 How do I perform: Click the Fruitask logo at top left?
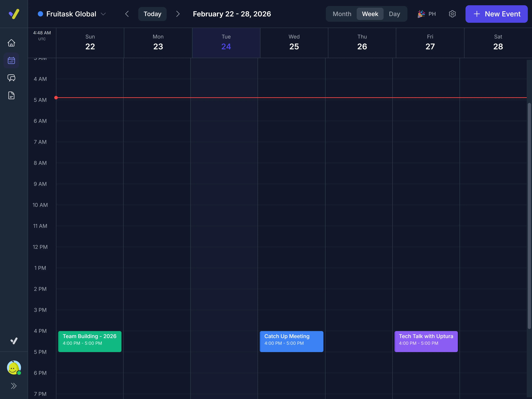(x=14, y=14)
